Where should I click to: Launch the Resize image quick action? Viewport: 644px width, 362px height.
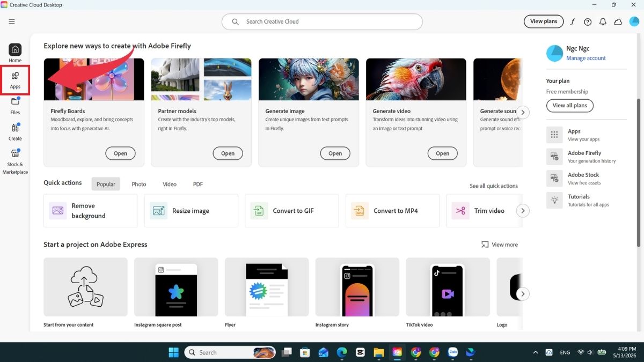click(191, 211)
